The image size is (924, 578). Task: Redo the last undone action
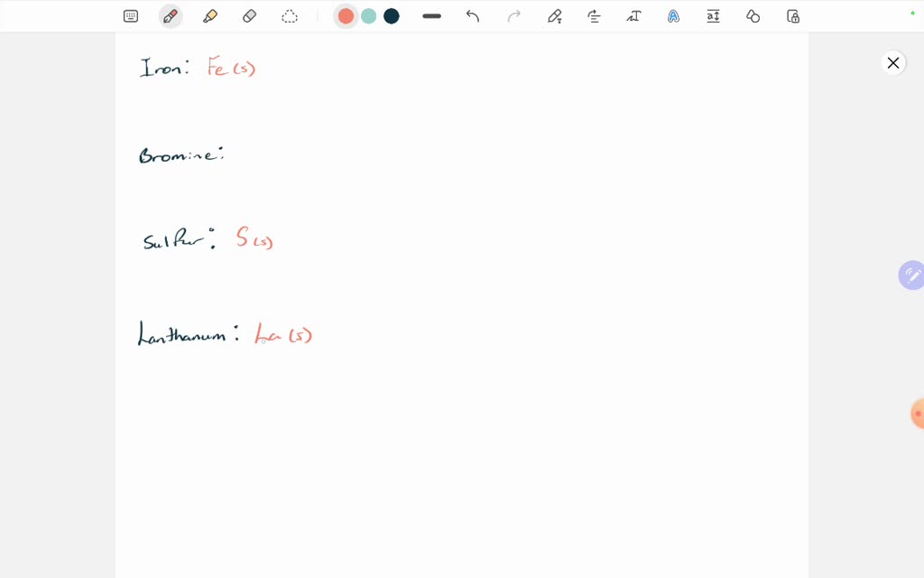[x=513, y=15]
